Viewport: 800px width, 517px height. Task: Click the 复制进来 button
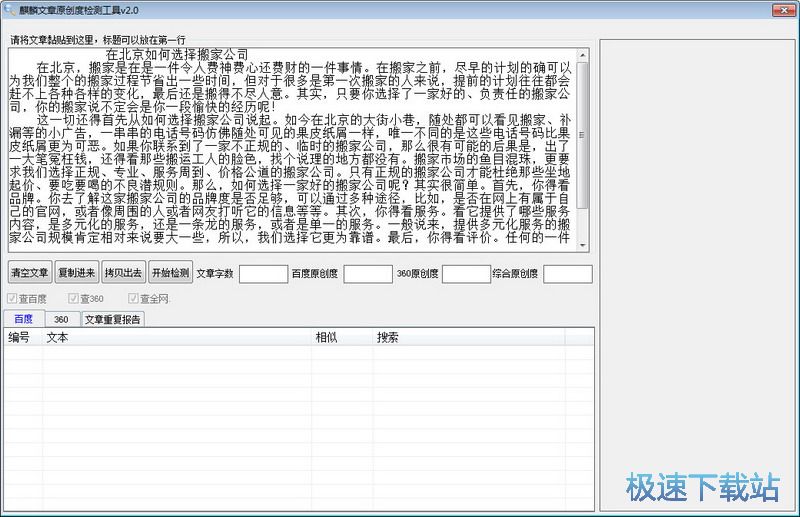76,273
